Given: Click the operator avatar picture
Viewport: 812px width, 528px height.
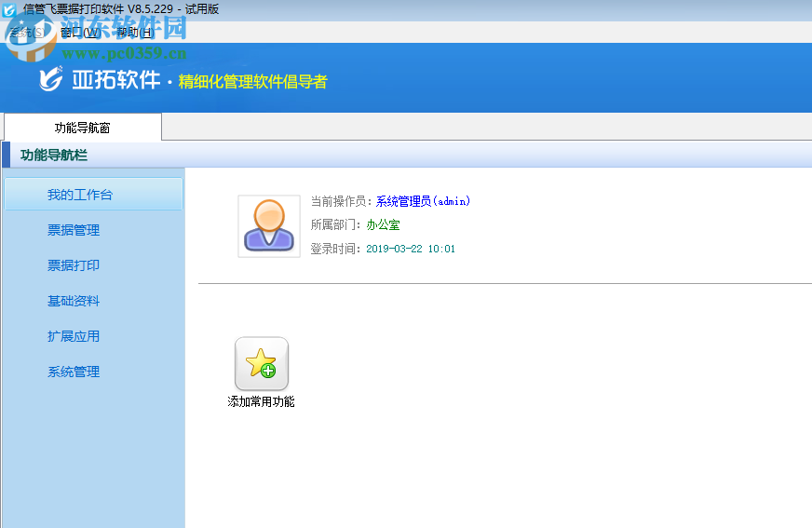Looking at the screenshot, I should [x=269, y=226].
